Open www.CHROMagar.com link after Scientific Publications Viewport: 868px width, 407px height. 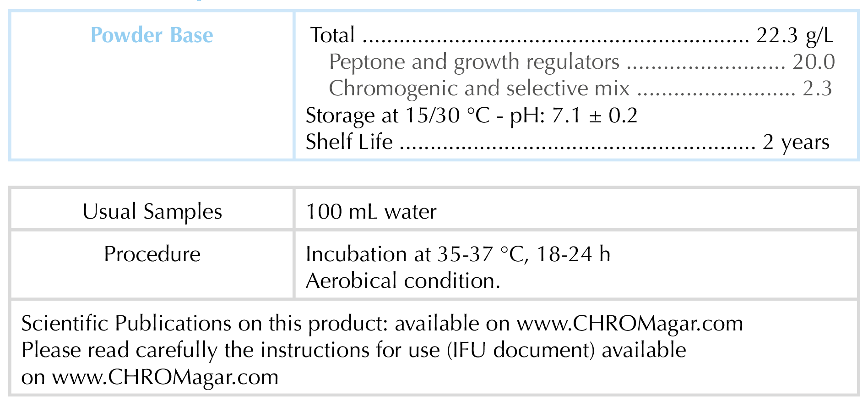630,324
